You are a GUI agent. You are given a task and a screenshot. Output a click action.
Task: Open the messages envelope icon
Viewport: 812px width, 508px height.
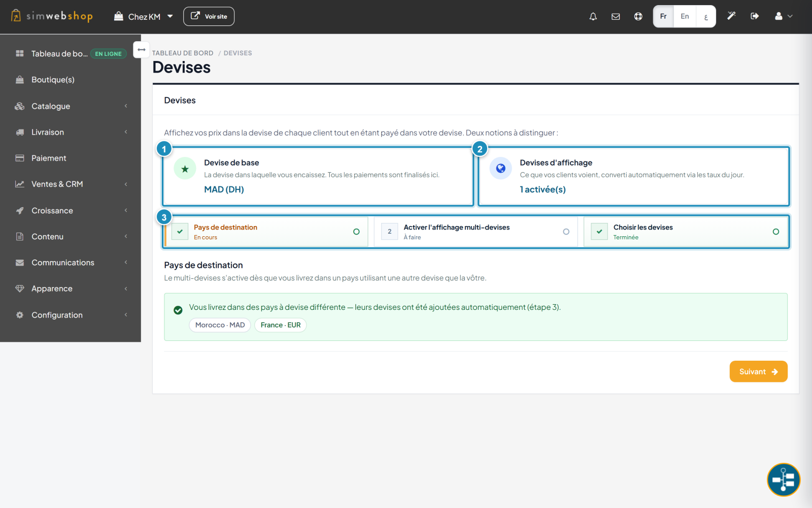pyautogui.click(x=616, y=16)
